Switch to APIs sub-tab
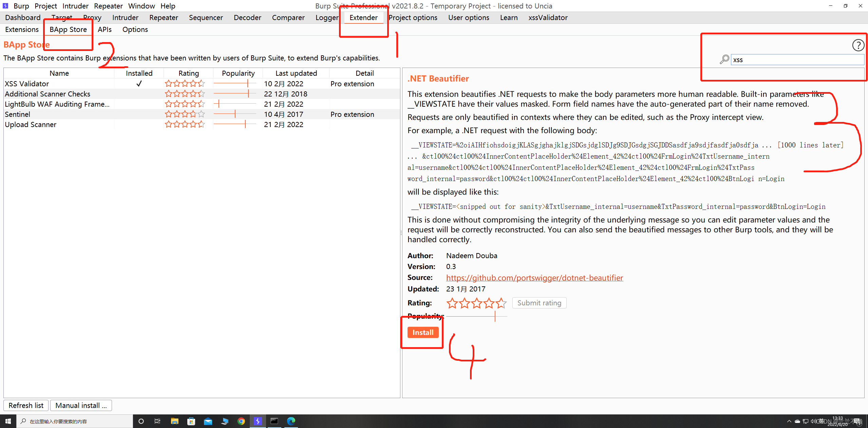868x428 pixels. tap(105, 29)
